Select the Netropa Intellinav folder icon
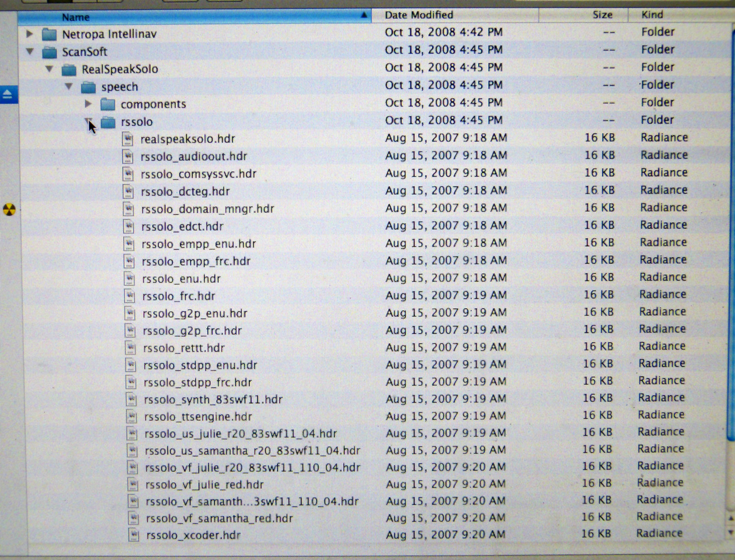The height and width of the screenshot is (560, 735). pyautogui.click(x=49, y=34)
